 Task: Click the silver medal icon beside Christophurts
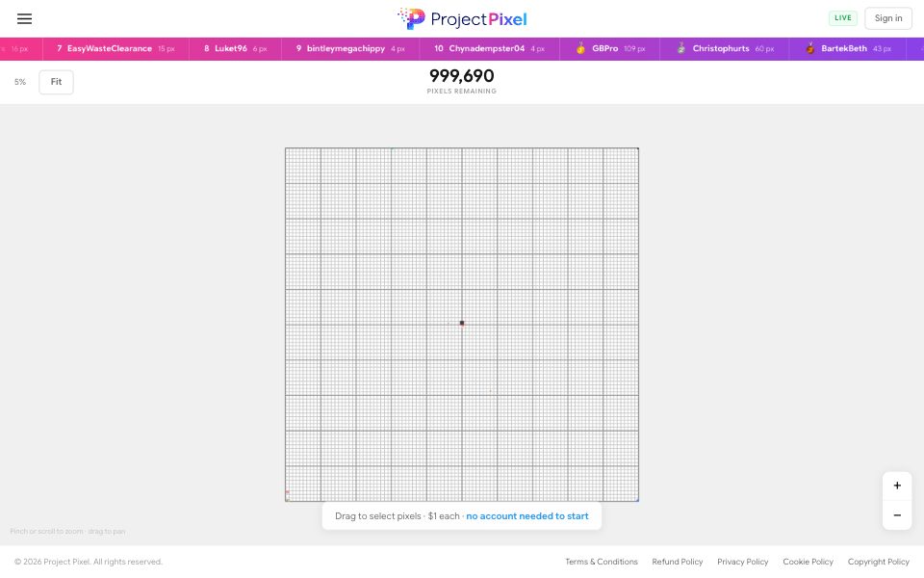click(x=680, y=48)
